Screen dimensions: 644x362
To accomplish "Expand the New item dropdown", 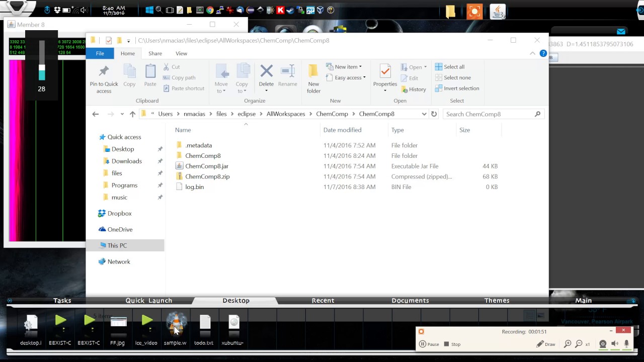I will [348, 67].
